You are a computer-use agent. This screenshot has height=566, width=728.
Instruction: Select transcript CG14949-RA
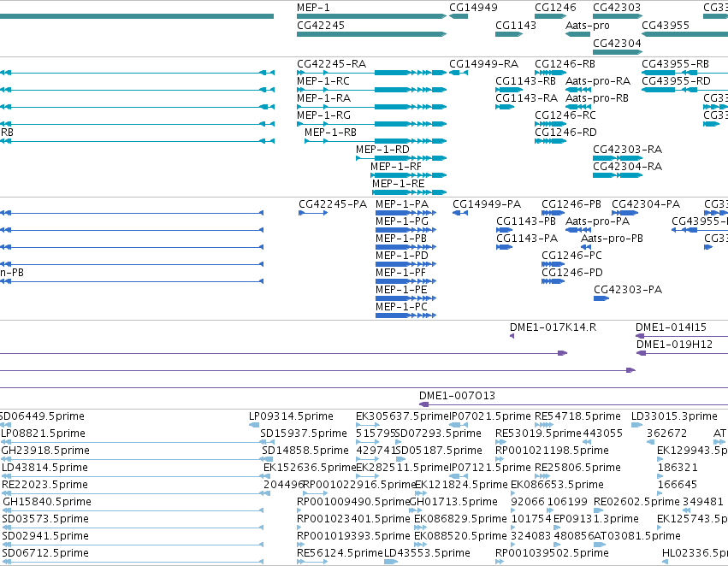tap(459, 73)
